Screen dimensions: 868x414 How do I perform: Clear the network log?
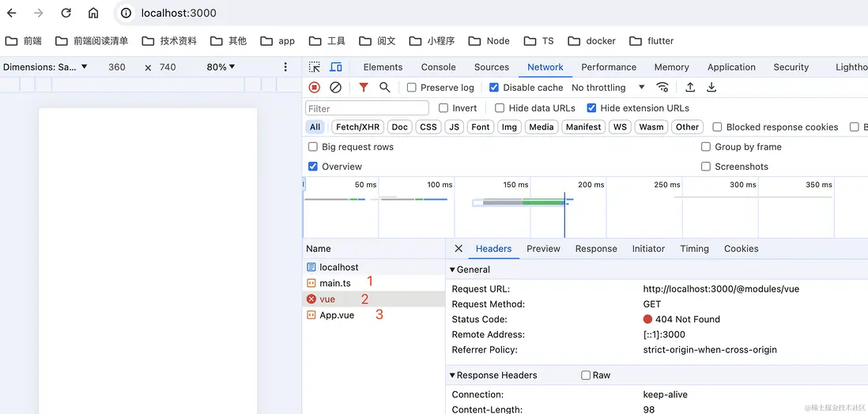pyautogui.click(x=336, y=88)
